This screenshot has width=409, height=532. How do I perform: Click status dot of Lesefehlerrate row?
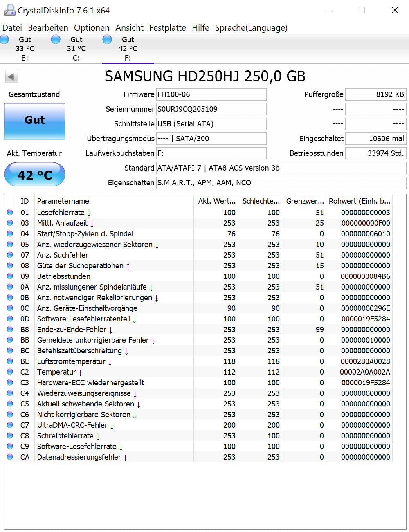[x=10, y=212]
